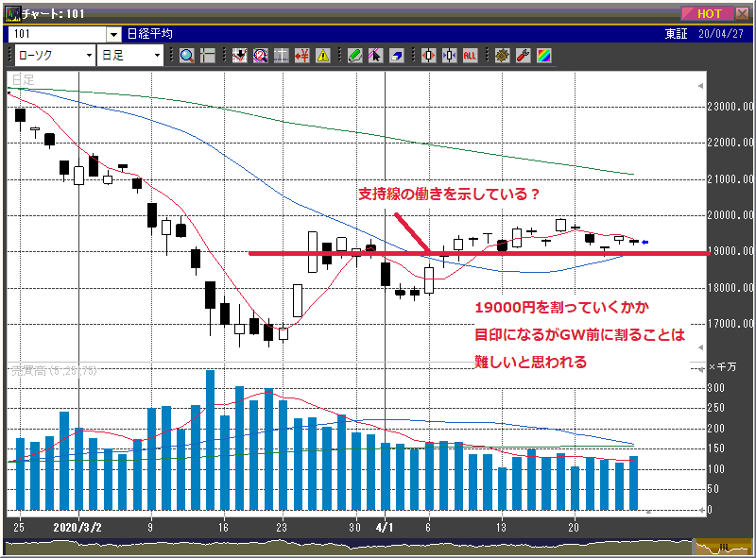
Task: Click the 日足 label in chart corner
Action: click(23, 80)
